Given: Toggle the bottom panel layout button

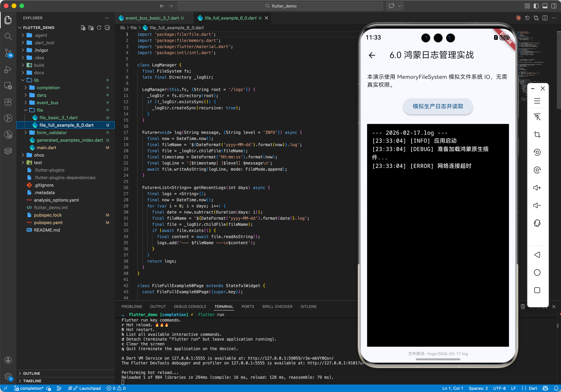Looking at the screenshot, I should 545,6.
